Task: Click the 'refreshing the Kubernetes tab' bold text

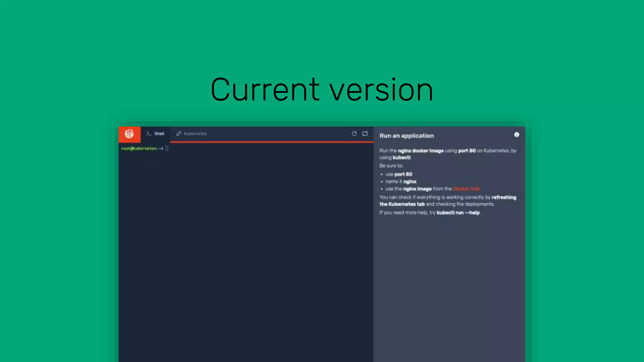Action: click(448, 201)
